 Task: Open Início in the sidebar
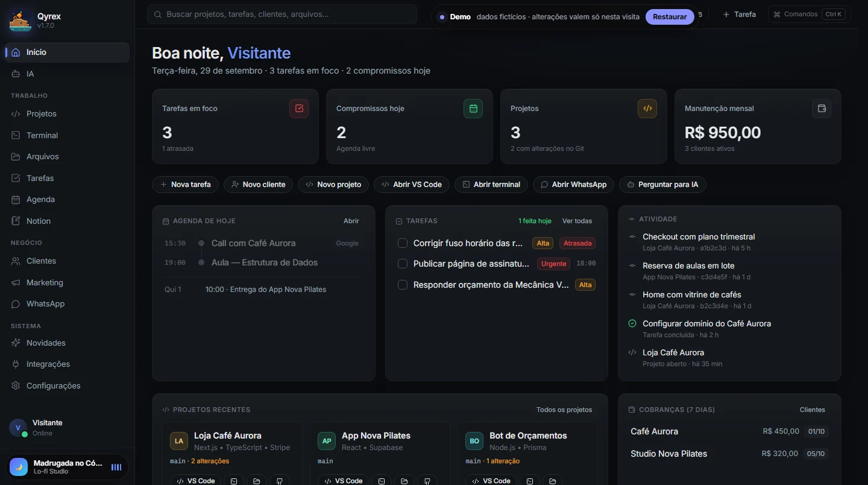coord(68,52)
